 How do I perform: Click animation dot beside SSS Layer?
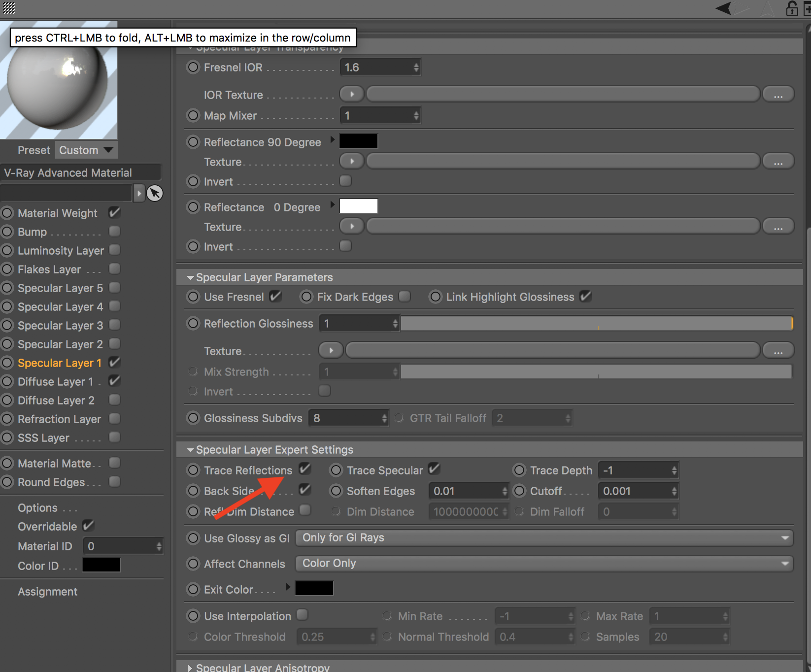pyautogui.click(x=7, y=437)
